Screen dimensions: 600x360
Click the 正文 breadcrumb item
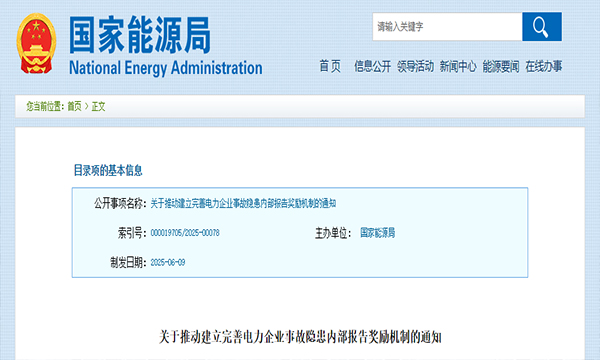(98, 106)
